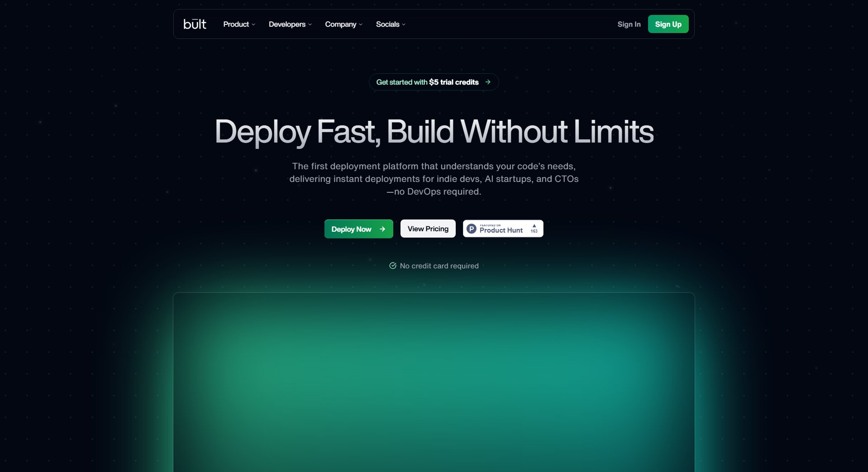Click the Product Hunt P logo
Viewport: 868px width, 472px height.
click(x=471, y=229)
